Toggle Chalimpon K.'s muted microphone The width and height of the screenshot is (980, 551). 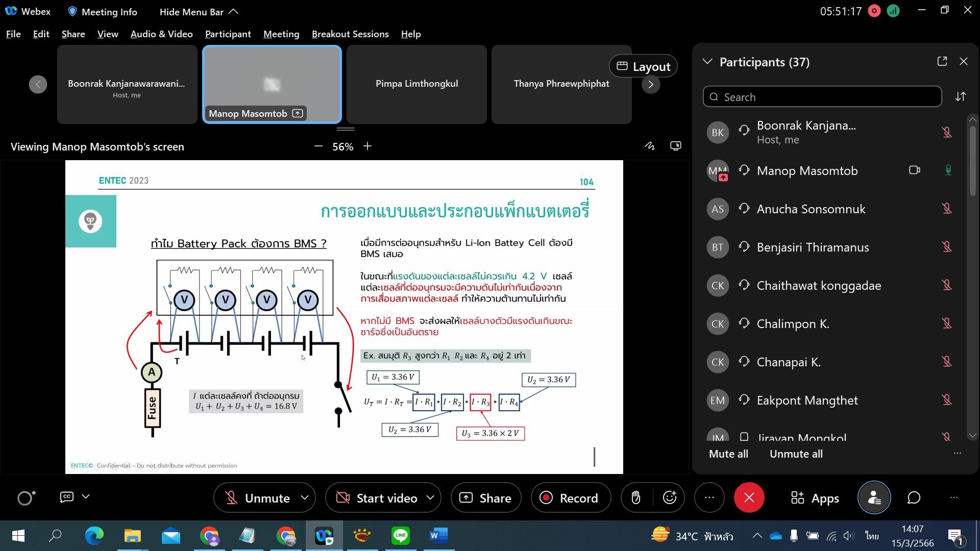(x=947, y=323)
